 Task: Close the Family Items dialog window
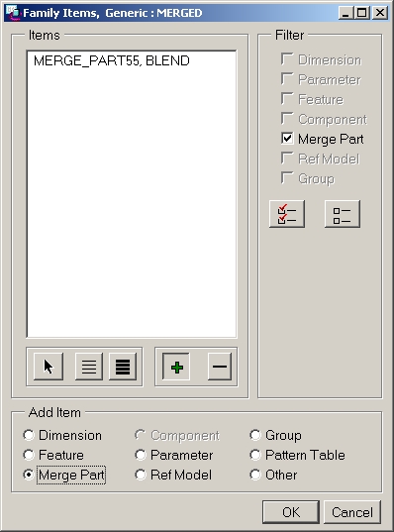coord(380,13)
